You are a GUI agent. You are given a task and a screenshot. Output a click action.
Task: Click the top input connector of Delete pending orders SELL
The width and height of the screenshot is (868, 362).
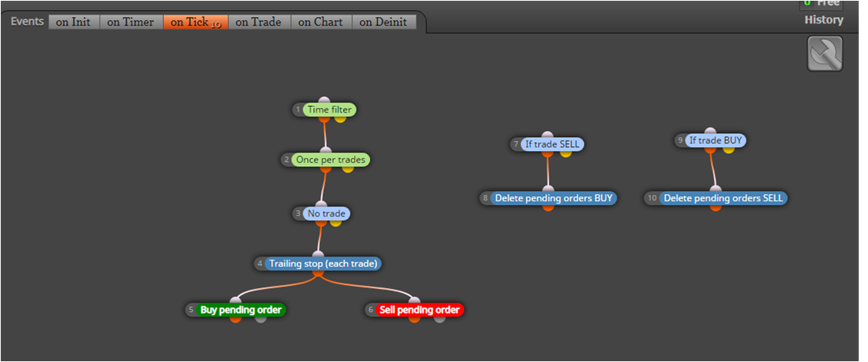point(716,189)
